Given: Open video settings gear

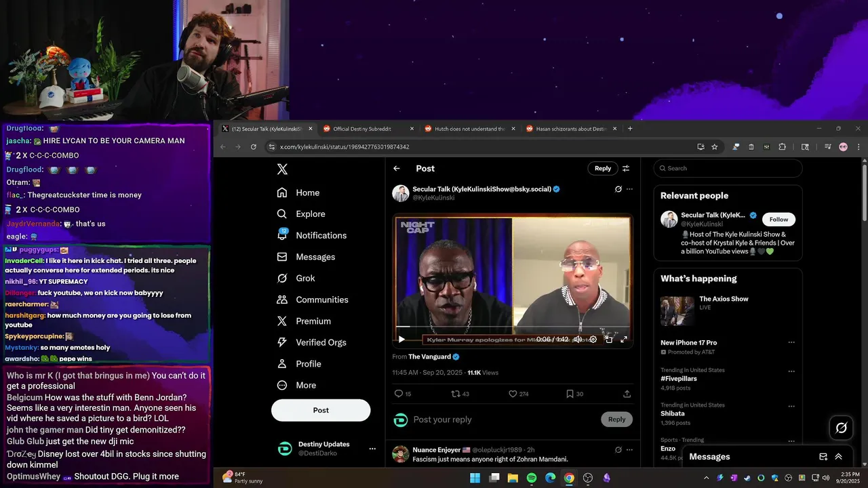Looking at the screenshot, I should [593, 340].
